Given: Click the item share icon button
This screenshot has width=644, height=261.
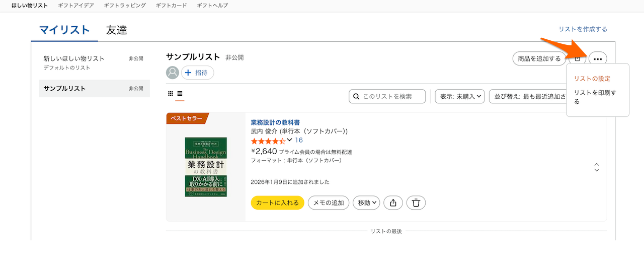Looking at the screenshot, I should (x=393, y=203).
